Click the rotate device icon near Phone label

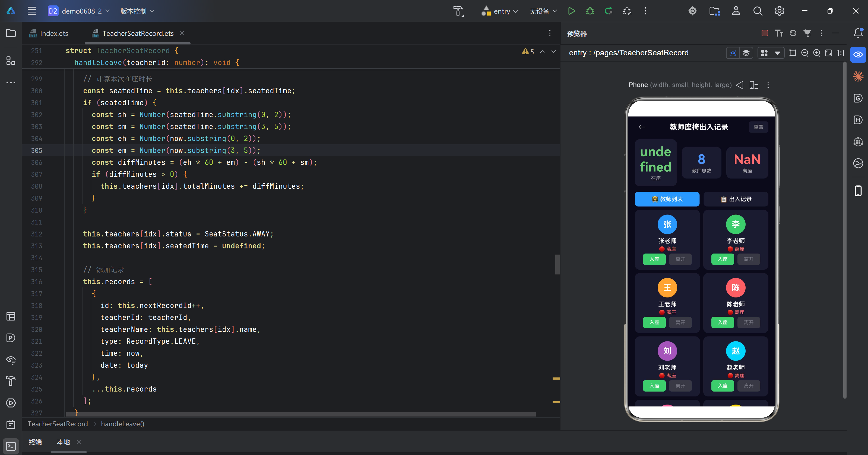pos(754,85)
